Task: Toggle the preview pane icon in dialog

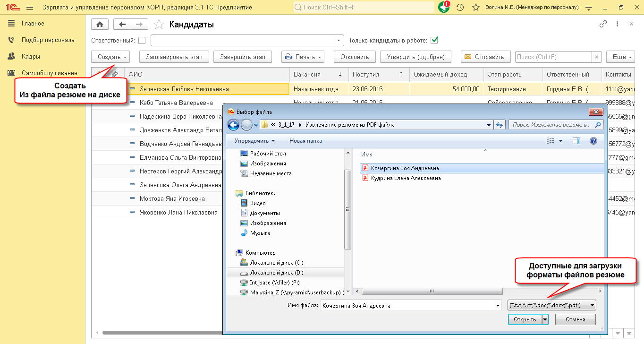Action: [x=576, y=141]
